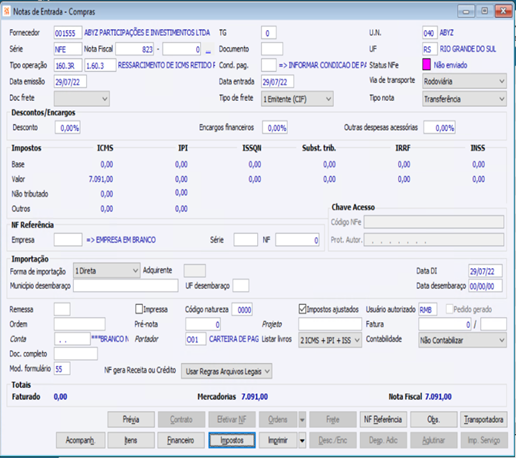Toggle the Impressa checkbox

(139, 309)
